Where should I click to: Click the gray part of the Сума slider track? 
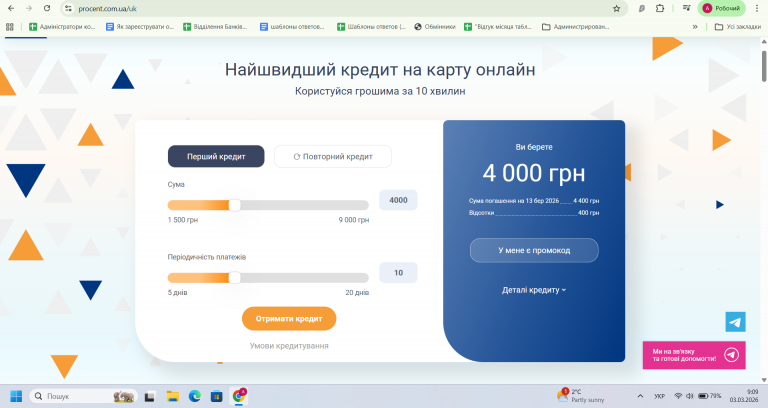point(305,205)
